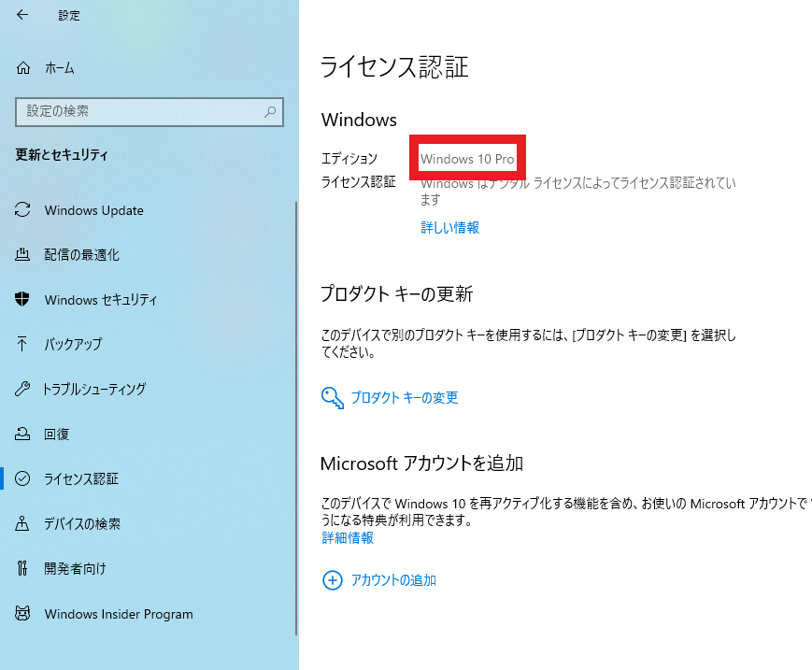Click the Windows Update sync icon
This screenshot has width=812, height=670.
pos(23,210)
